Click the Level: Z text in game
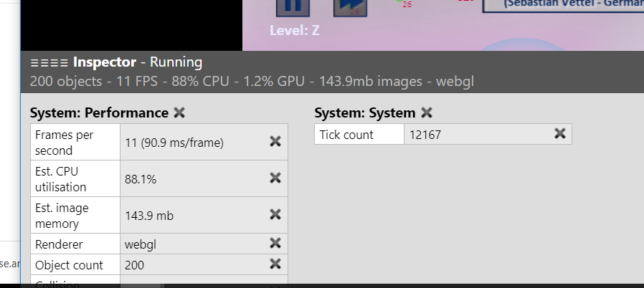The width and height of the screenshot is (644, 288). pyautogui.click(x=295, y=31)
